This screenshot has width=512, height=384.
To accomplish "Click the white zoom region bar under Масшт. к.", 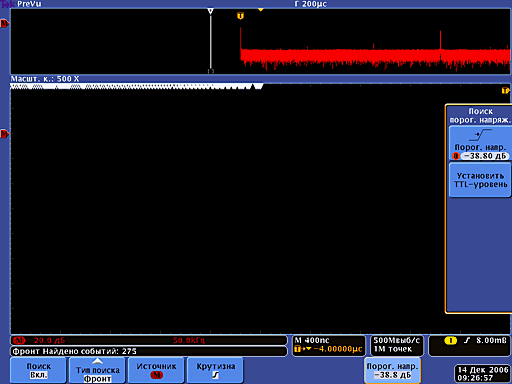I will (137, 87).
